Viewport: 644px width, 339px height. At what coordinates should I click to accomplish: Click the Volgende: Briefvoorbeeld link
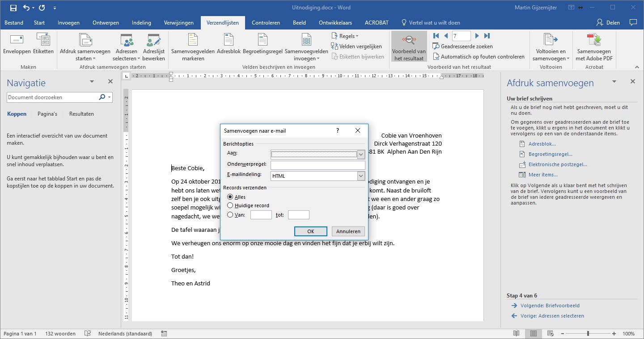[550, 306]
